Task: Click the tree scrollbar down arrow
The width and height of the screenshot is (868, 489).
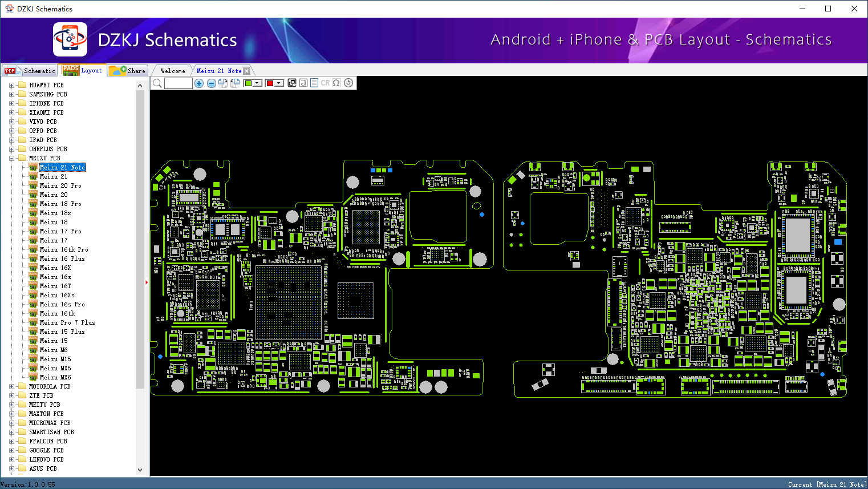Action: (140, 470)
